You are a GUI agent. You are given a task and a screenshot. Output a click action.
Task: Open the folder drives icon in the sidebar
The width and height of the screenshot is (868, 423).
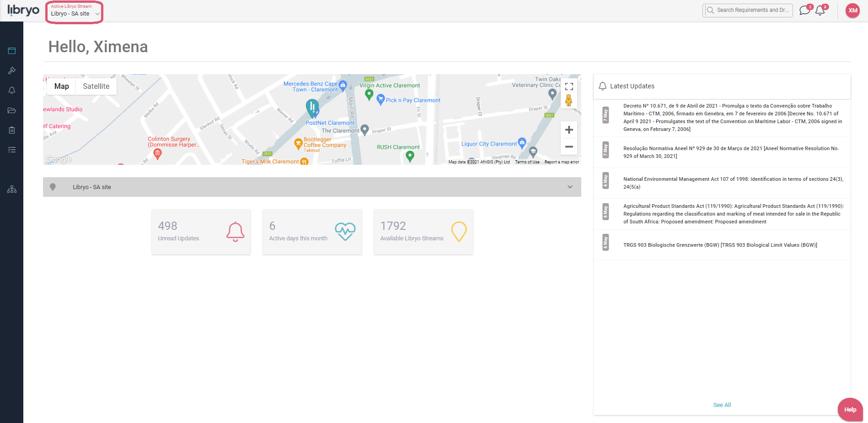12,110
